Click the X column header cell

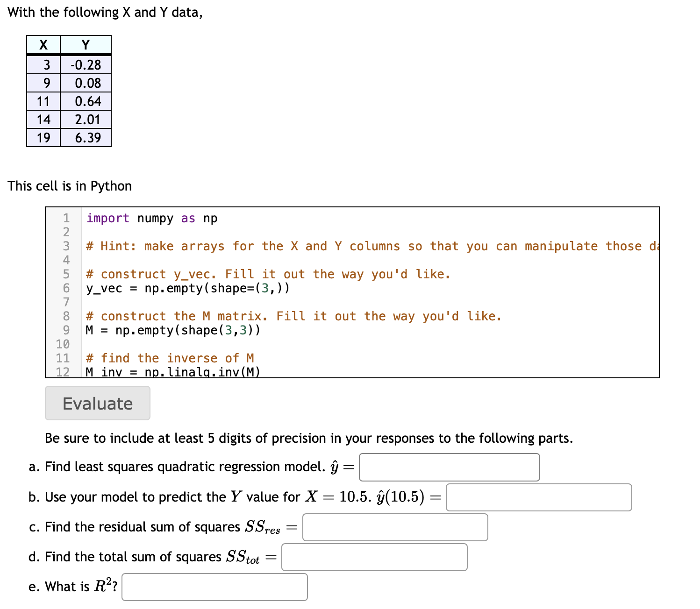[43, 45]
